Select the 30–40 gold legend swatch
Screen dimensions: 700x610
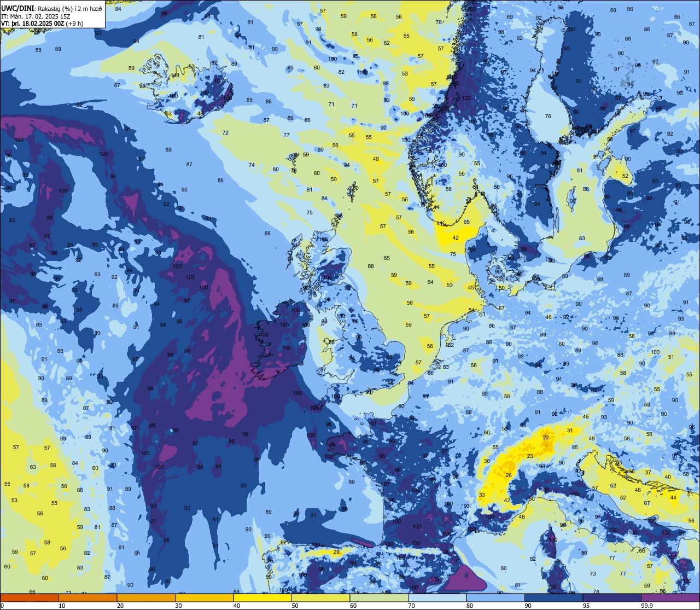click(204, 598)
